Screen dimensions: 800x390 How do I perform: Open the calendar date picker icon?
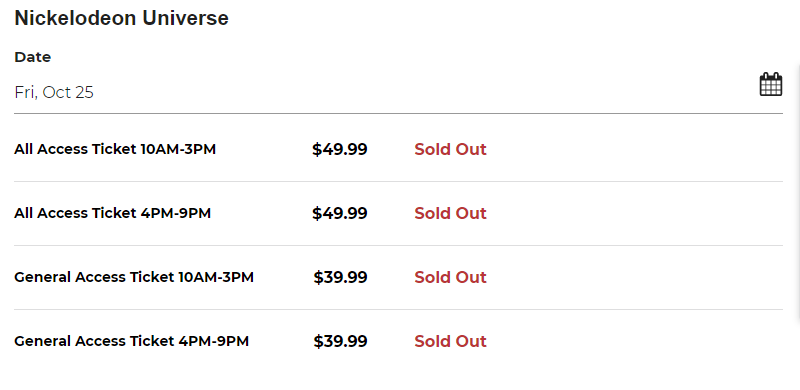point(770,84)
